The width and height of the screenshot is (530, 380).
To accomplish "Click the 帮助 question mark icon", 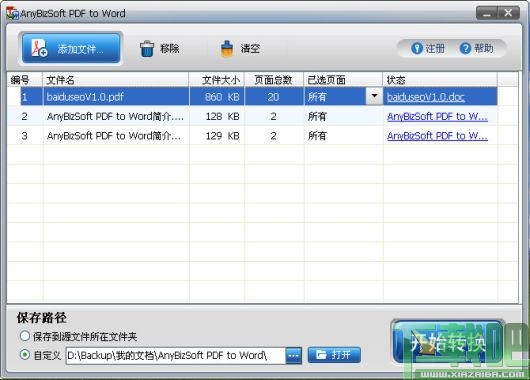I will coord(465,48).
